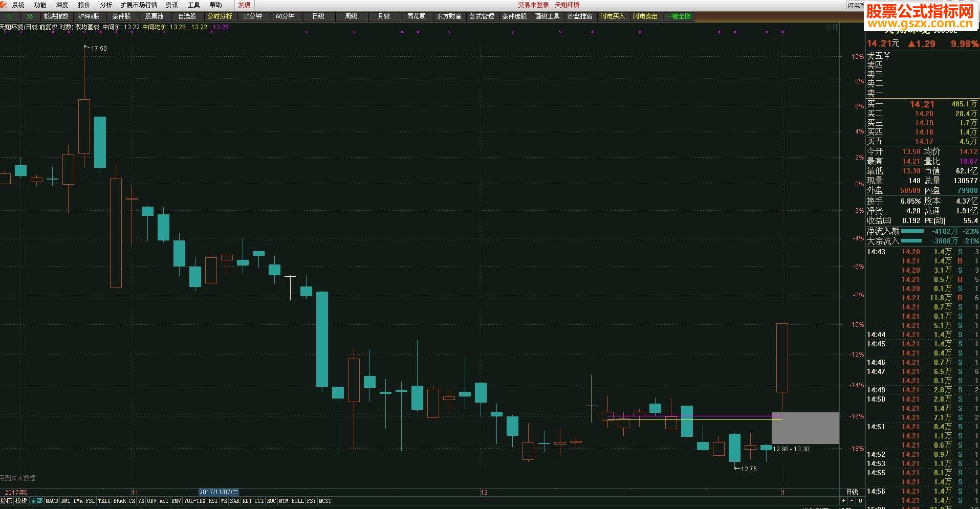Click the minus button at chart bottom right
980x509 pixels.
pos(852,501)
